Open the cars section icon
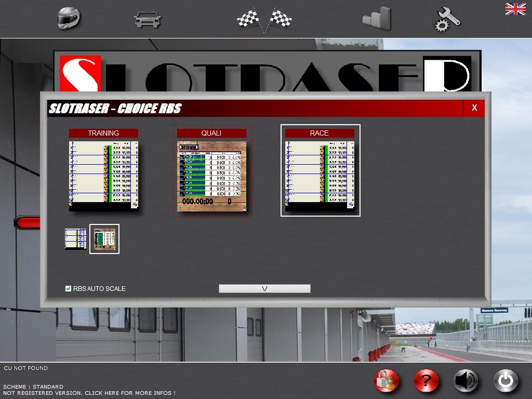This screenshot has width=532, height=399. (147, 20)
